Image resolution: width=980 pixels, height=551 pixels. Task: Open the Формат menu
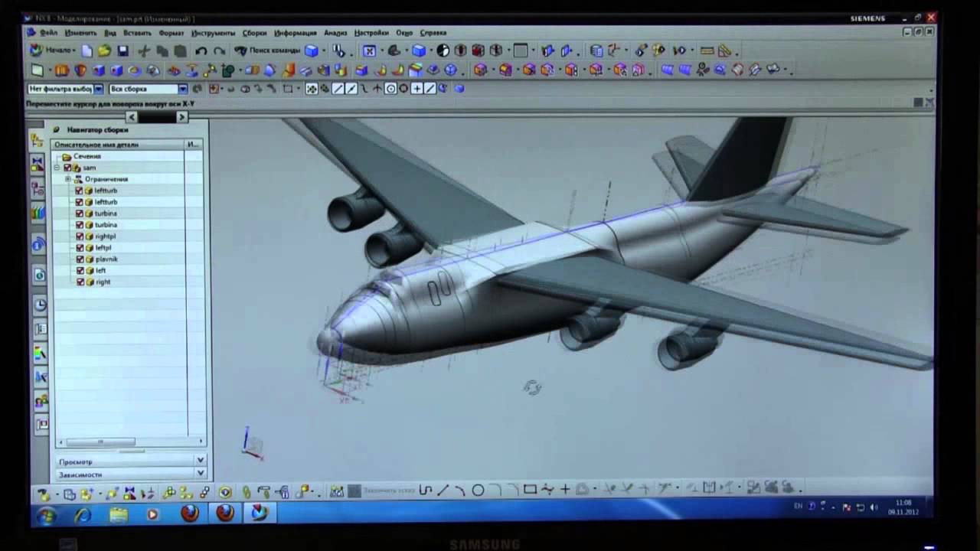coord(171,33)
